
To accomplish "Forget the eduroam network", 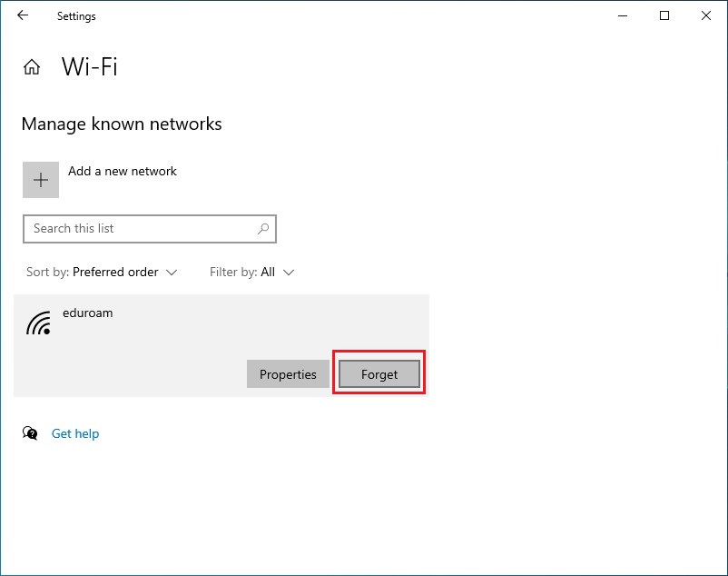I will (x=379, y=374).
